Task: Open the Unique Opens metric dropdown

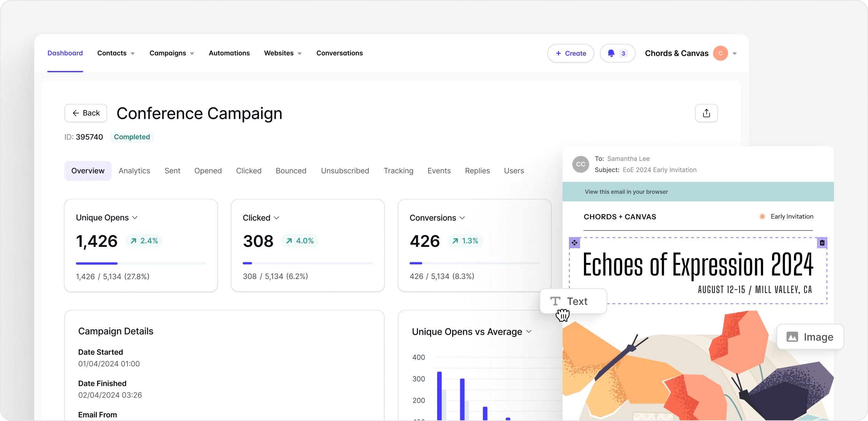Action: click(x=135, y=217)
